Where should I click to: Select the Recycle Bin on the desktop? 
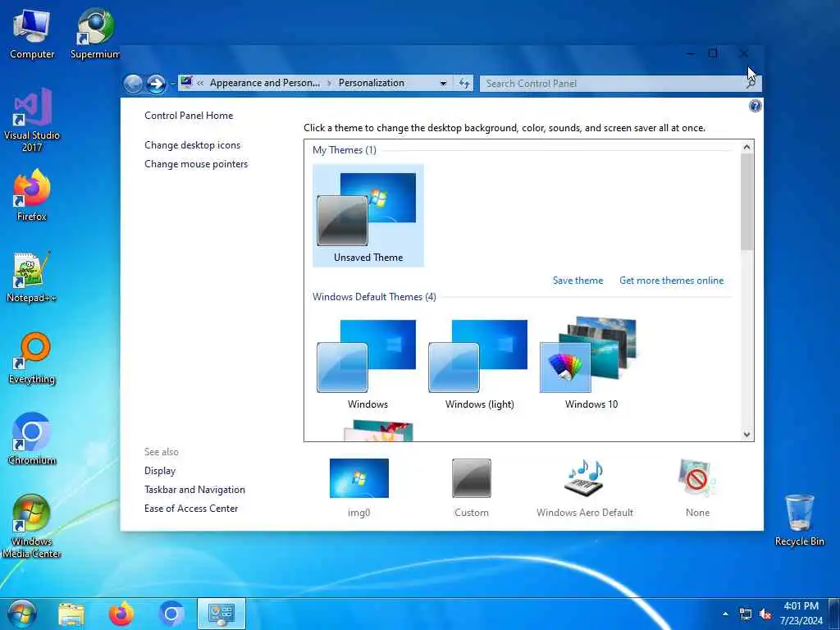799,520
